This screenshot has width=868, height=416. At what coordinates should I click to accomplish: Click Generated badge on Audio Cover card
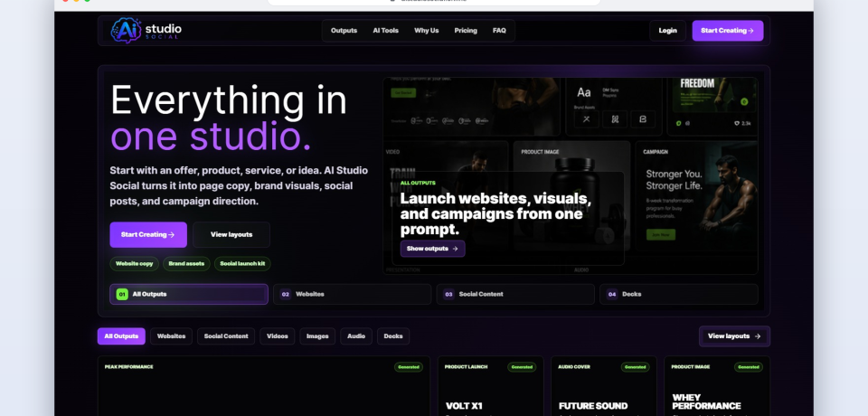tap(635, 366)
